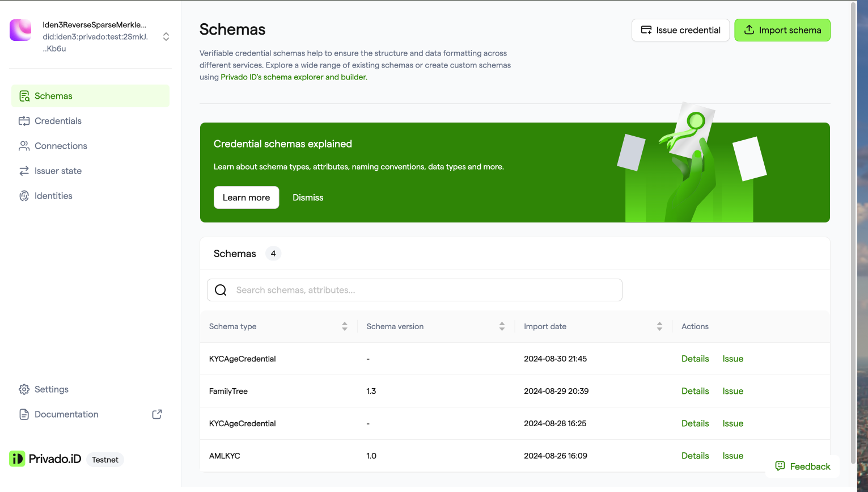The width and height of the screenshot is (868, 492).
Task: Sort table by Import date
Action: pyautogui.click(x=659, y=326)
